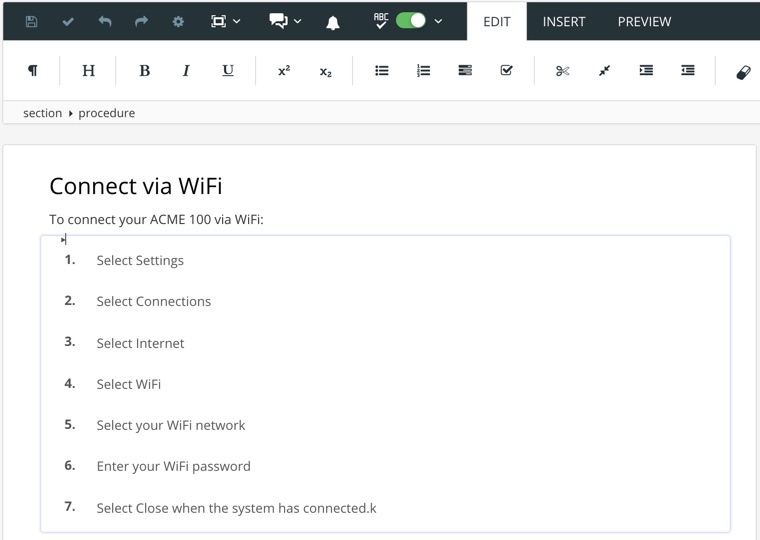The image size is (760, 540).
Task: Apply Bold formatting
Action: [144, 71]
